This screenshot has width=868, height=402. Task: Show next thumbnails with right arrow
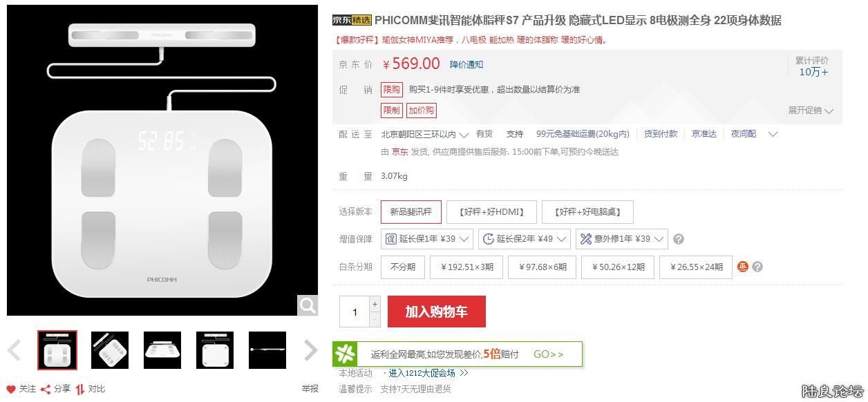point(311,350)
